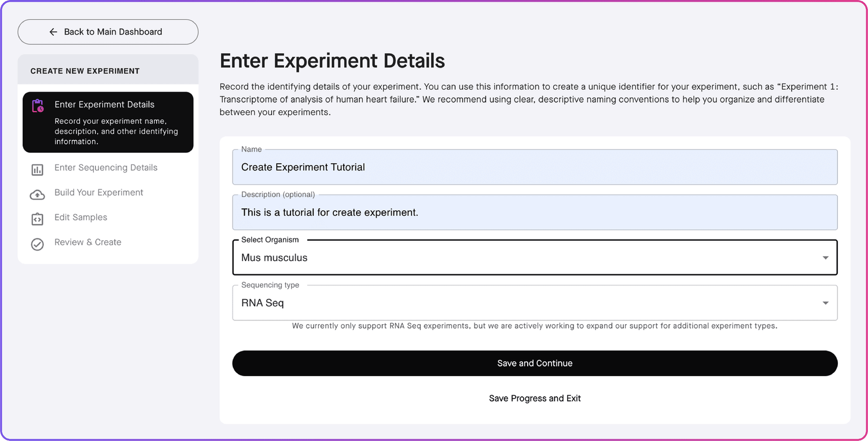Click the back arrow icon

tap(53, 32)
